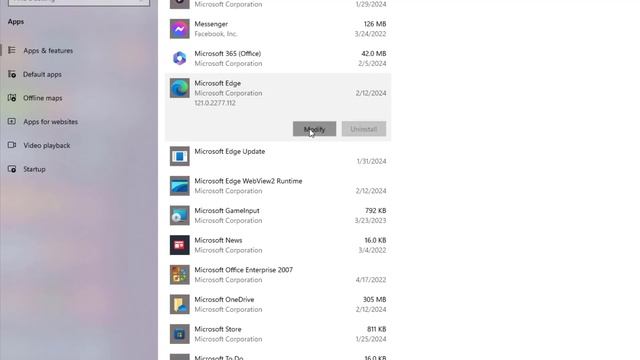The width and height of the screenshot is (640, 360).
Task: Modify Microsoft Edge installation
Action: [314, 129]
